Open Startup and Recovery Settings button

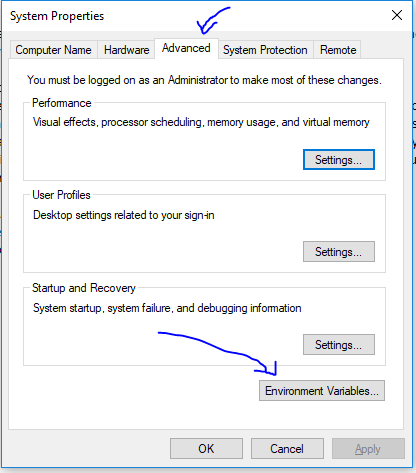click(339, 344)
